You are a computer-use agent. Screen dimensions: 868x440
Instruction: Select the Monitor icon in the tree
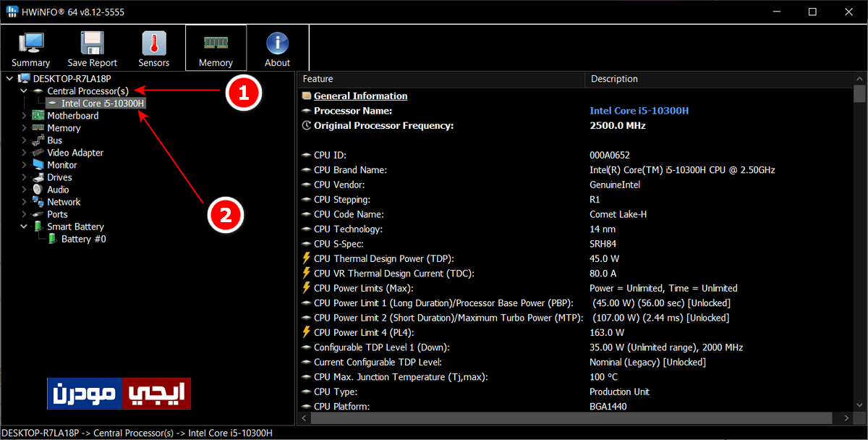pyautogui.click(x=38, y=165)
